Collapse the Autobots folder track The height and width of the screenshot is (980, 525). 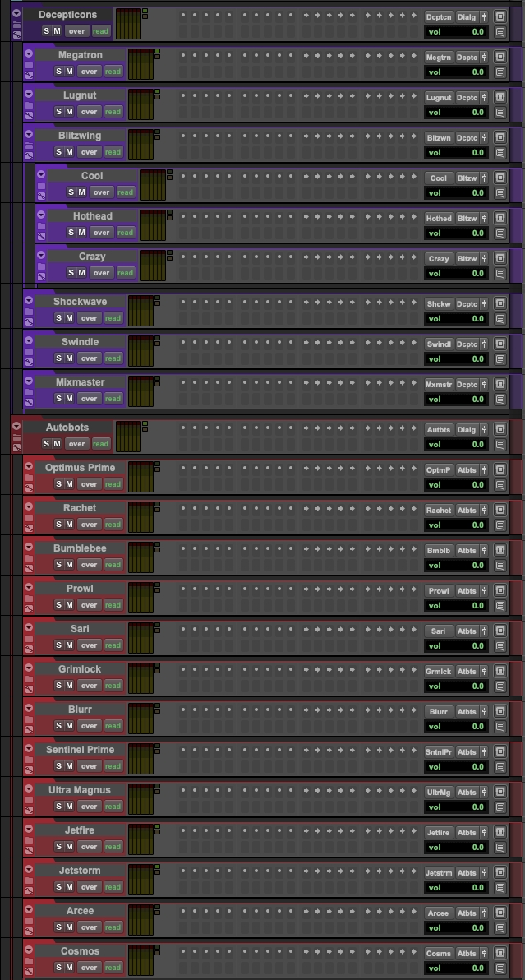coord(16,427)
